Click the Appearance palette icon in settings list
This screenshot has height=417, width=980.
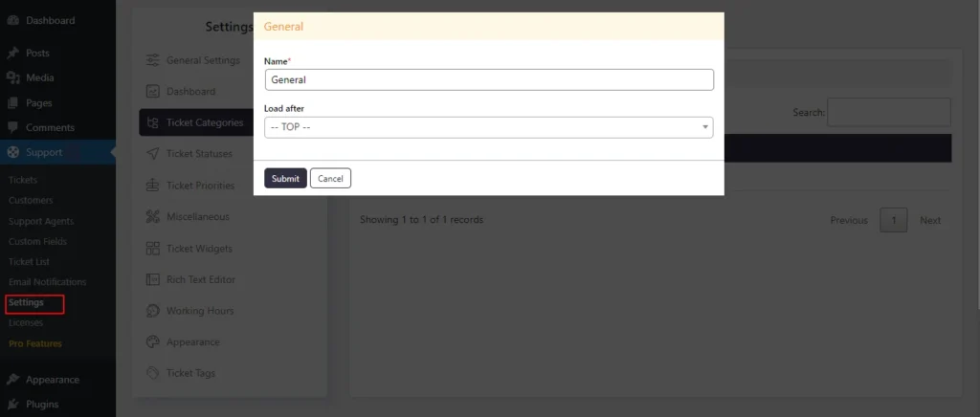(x=152, y=342)
